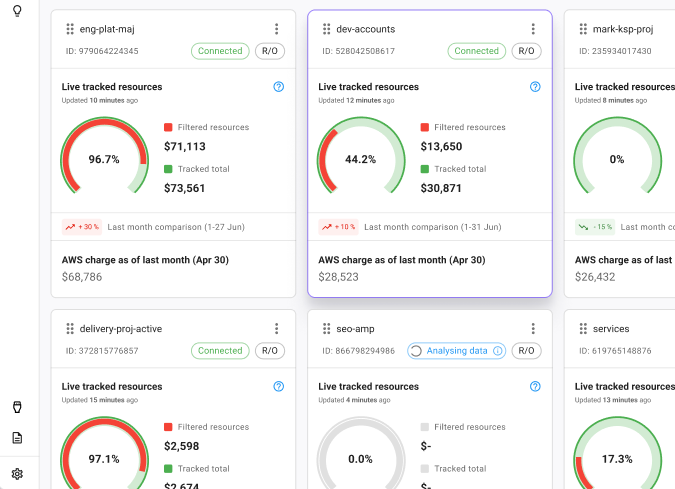Screen dimensions: 675x489
Task: Click the Connected badge on eng-plat-maj
Action: (220, 51)
